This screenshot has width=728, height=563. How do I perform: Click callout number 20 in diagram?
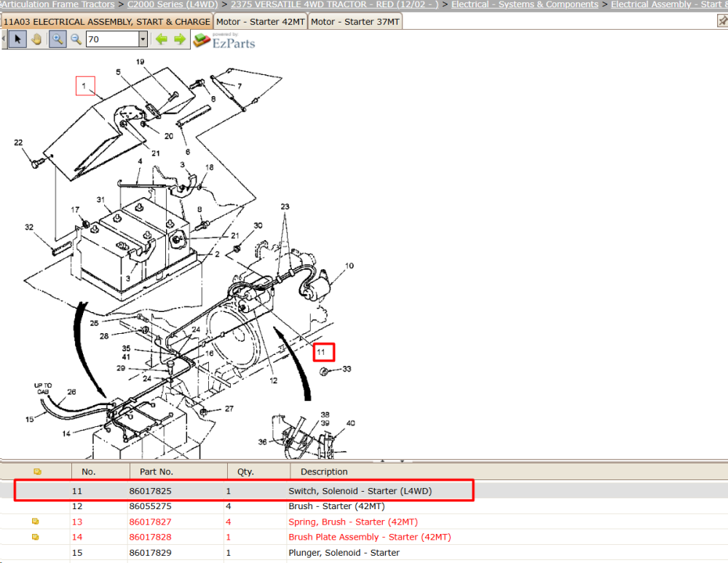pyautogui.click(x=169, y=136)
